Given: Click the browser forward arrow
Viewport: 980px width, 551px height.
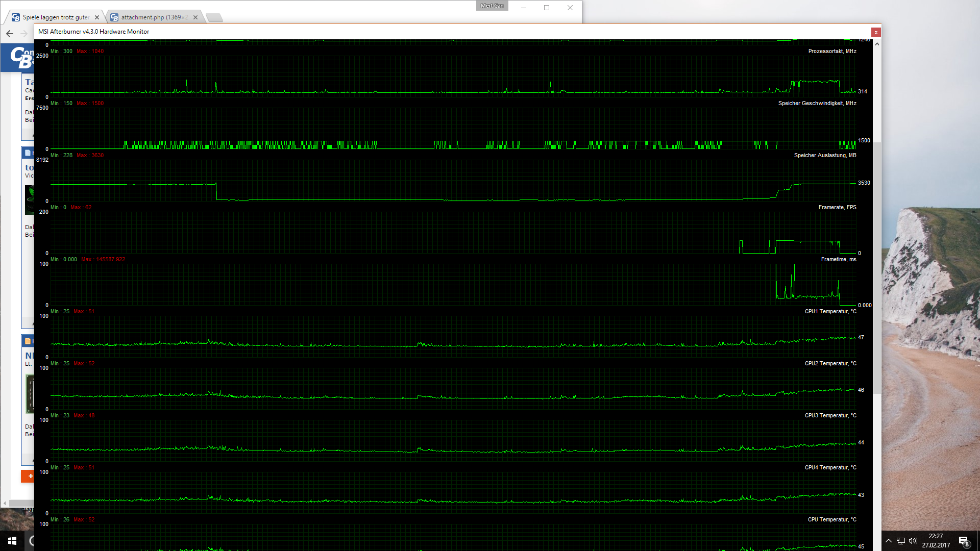Looking at the screenshot, I should 24,34.
